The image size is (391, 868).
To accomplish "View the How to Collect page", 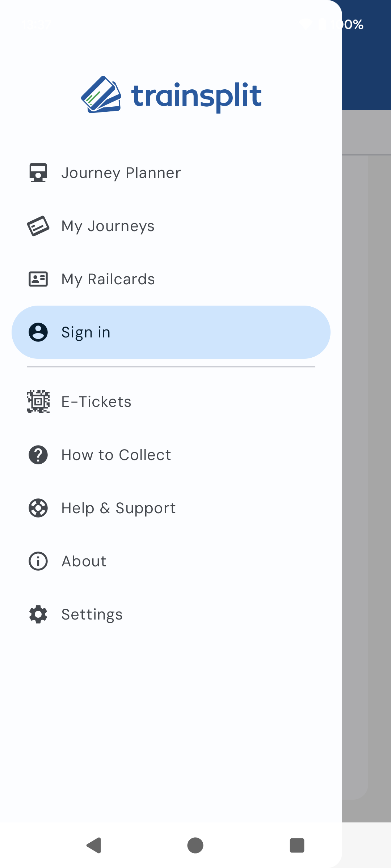I will pyautogui.click(x=116, y=455).
